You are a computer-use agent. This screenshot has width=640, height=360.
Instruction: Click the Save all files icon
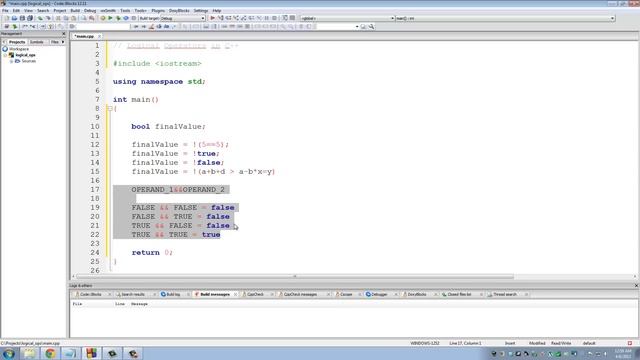coord(30,18)
